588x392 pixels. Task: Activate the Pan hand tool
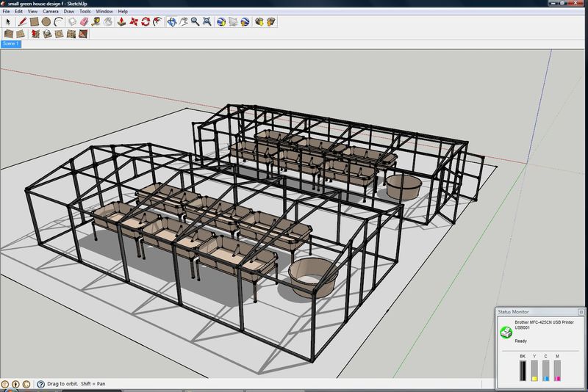point(183,22)
